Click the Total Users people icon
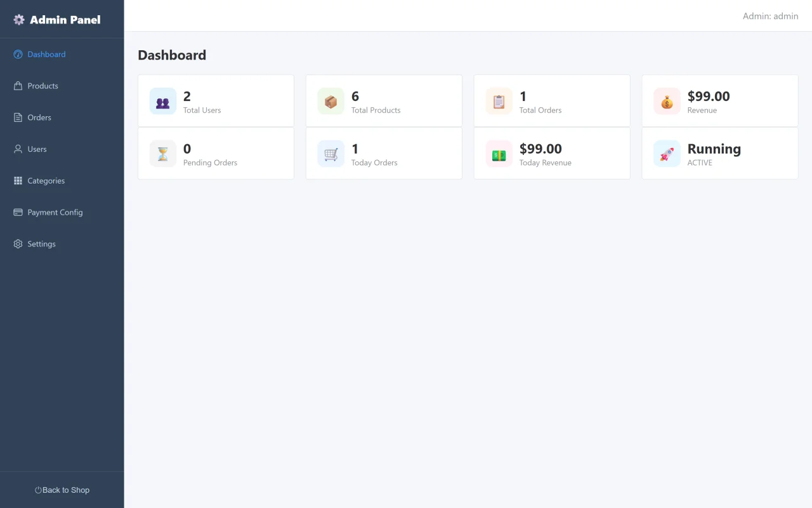The image size is (812, 508). [163, 102]
